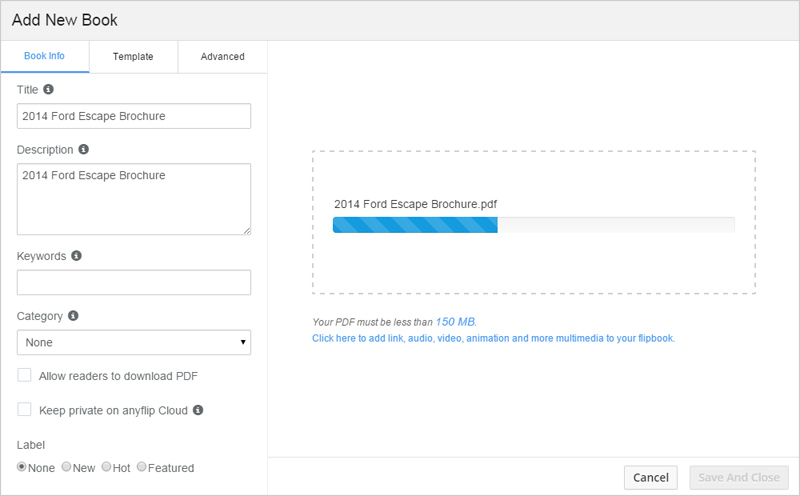800x496 pixels.
Task: Select the Book Info tab
Action: pyautogui.click(x=44, y=56)
